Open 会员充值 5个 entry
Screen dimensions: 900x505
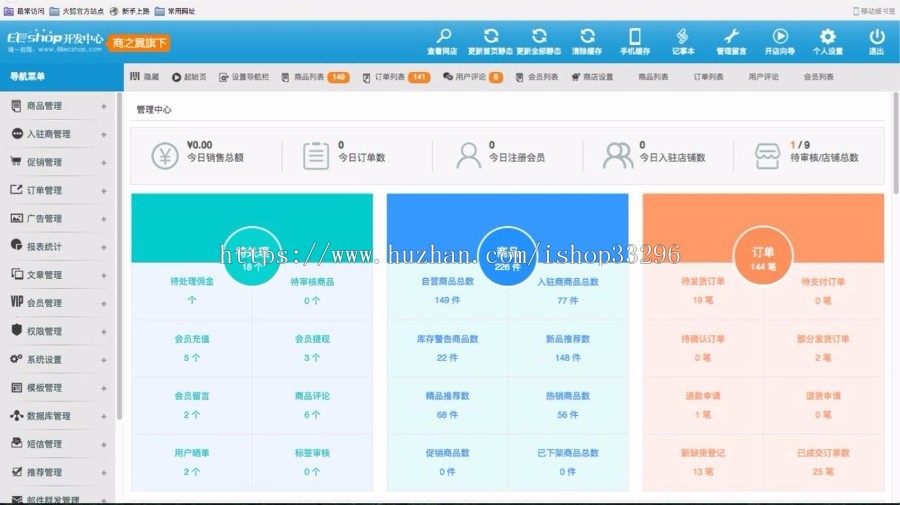pyautogui.click(x=192, y=348)
